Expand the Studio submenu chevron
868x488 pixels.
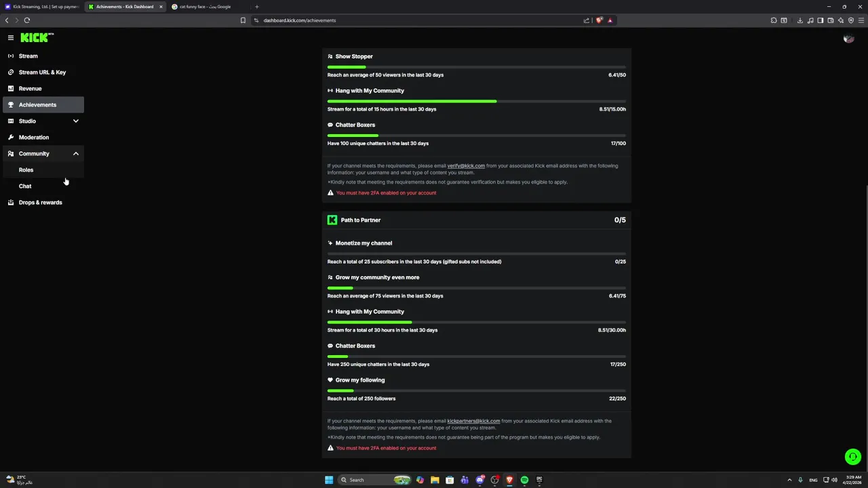(76, 121)
